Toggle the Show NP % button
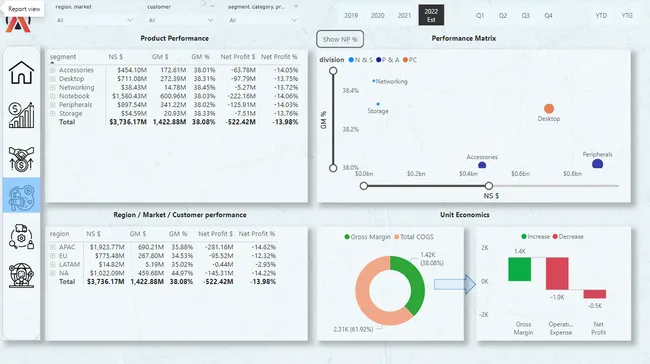 click(x=340, y=39)
